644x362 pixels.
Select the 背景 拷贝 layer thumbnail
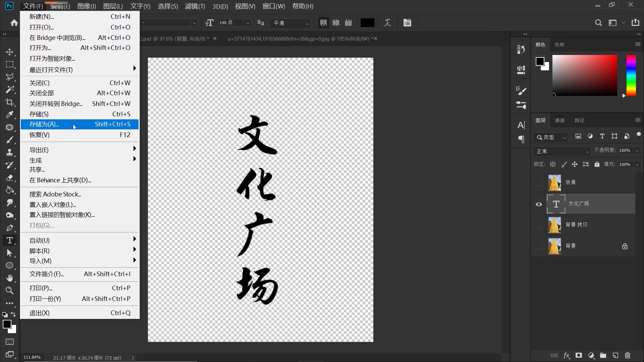pyautogui.click(x=554, y=225)
